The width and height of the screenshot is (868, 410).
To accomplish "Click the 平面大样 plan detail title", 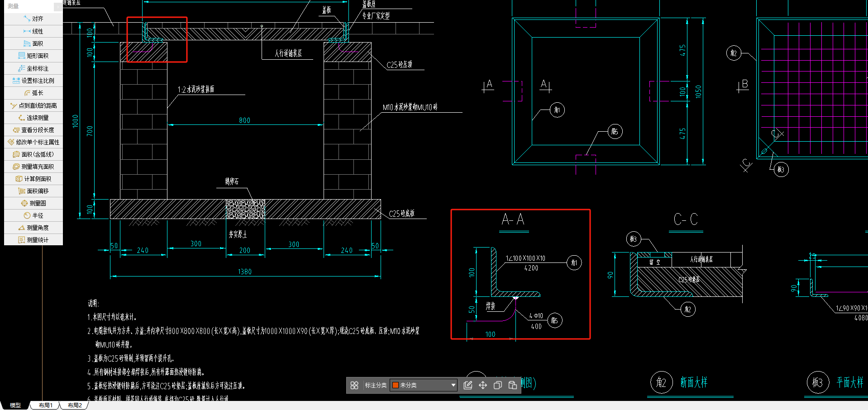I will (x=850, y=382).
